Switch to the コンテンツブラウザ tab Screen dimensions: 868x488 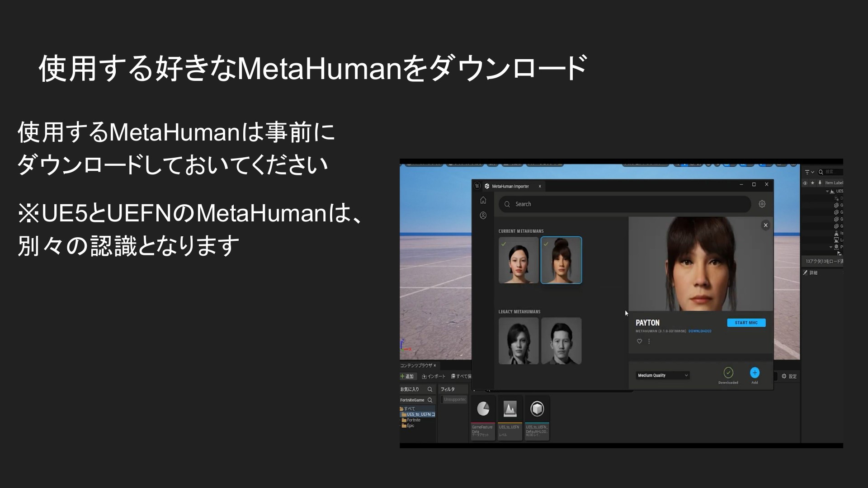(416, 365)
